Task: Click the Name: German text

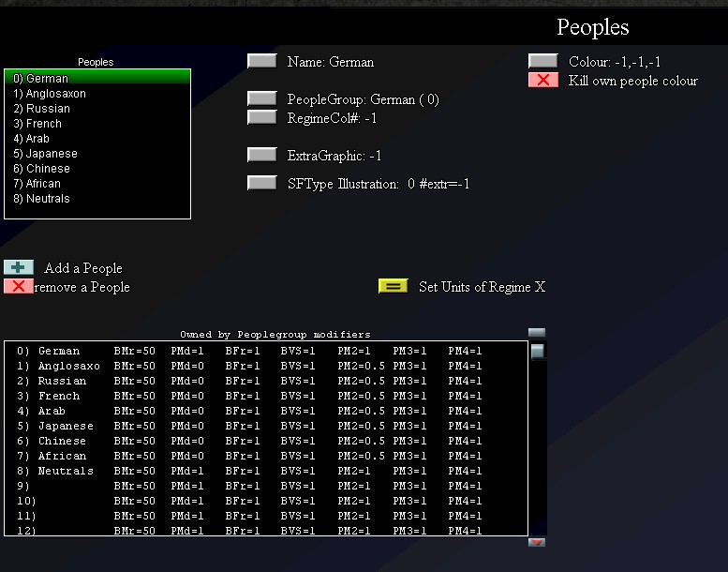Action: tap(331, 62)
